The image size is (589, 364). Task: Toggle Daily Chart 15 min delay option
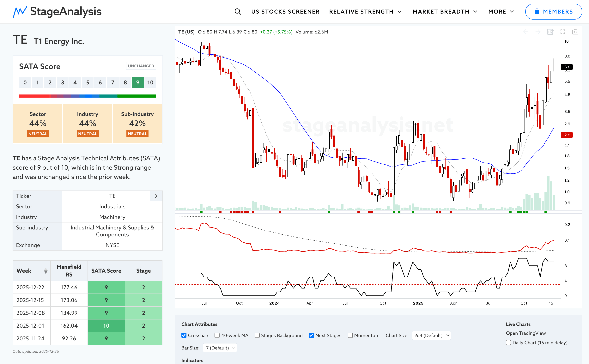tap(508, 343)
